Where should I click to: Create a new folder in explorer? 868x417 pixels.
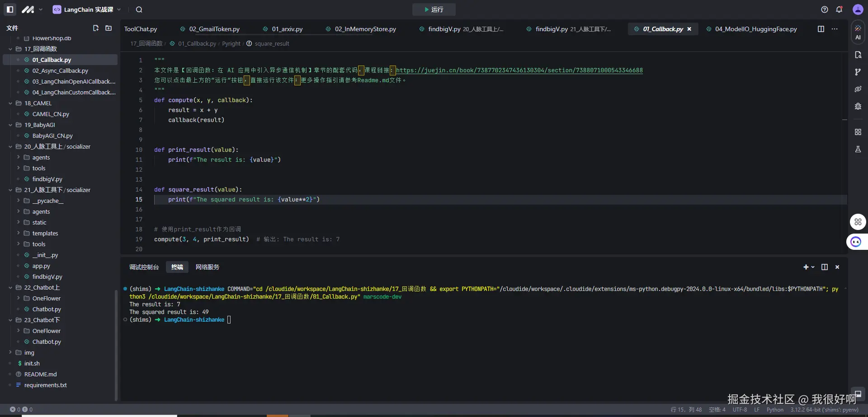(x=108, y=28)
